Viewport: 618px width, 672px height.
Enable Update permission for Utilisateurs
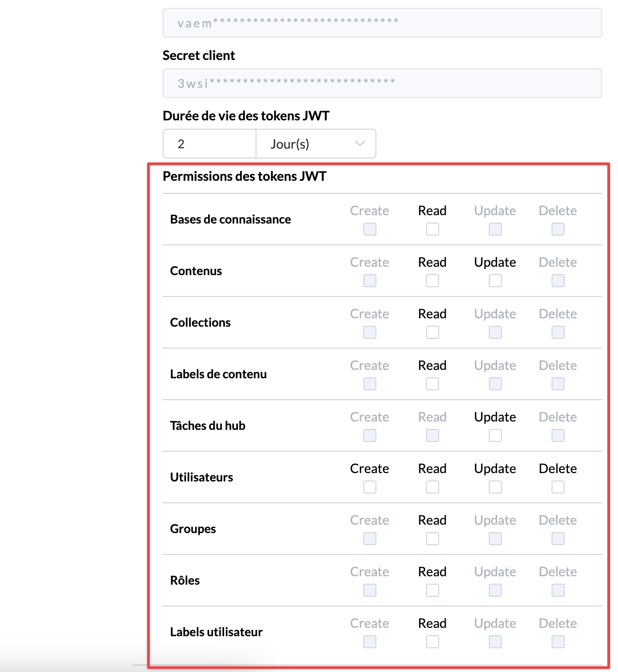495,487
